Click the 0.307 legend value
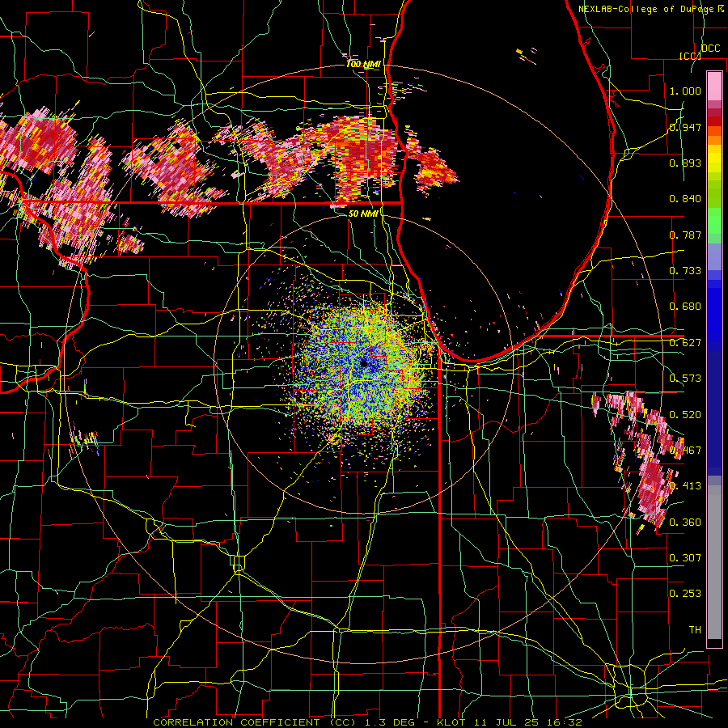Image resolution: width=728 pixels, height=728 pixels. (x=685, y=558)
